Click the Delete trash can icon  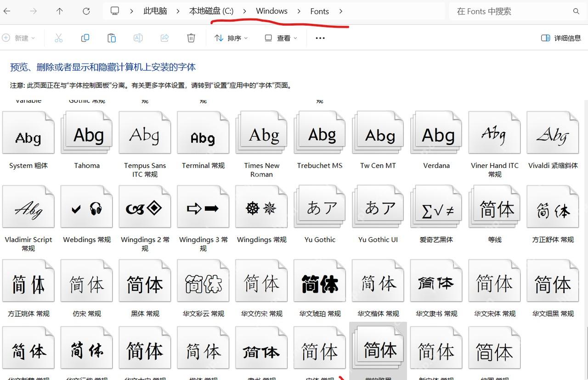coord(191,38)
